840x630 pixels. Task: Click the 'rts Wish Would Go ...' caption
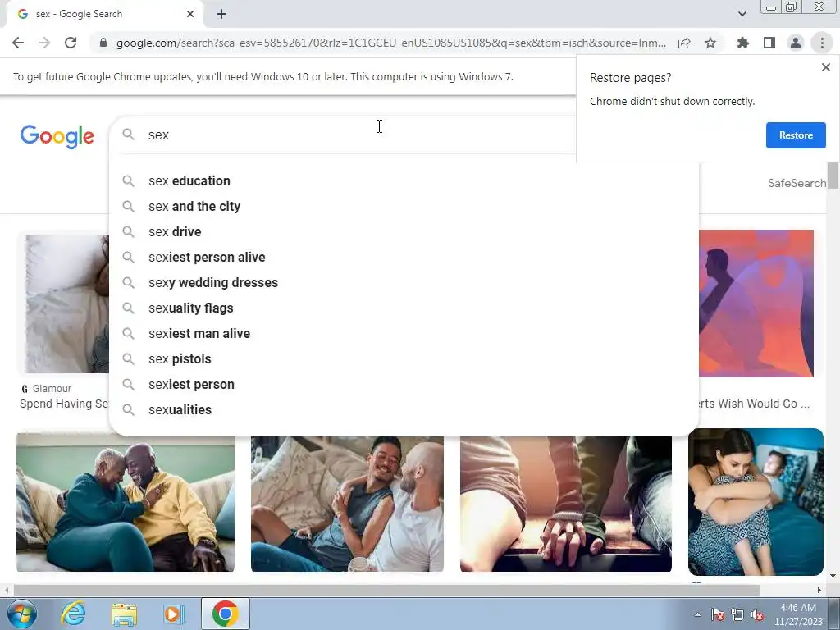coord(755,404)
